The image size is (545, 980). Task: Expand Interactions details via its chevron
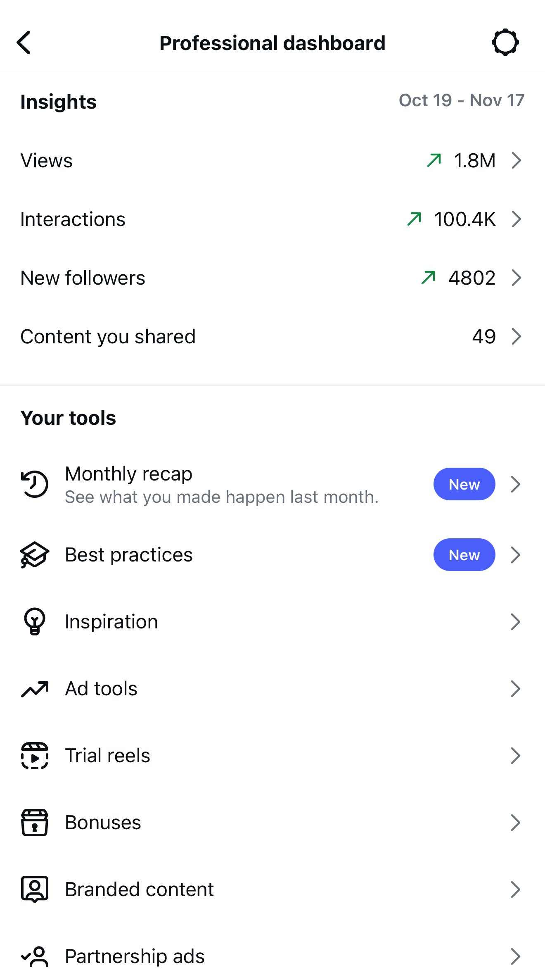(516, 219)
